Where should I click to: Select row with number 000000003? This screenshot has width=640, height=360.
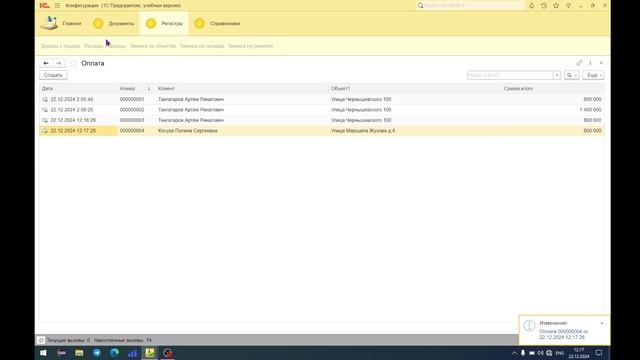point(322,120)
